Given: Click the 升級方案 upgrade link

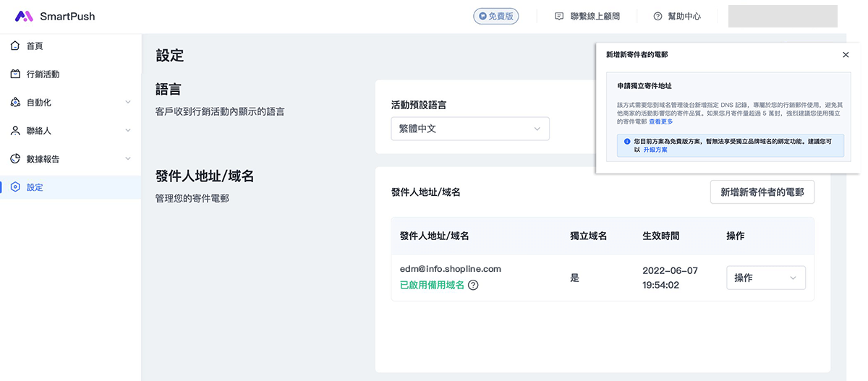Looking at the screenshot, I should coord(655,150).
